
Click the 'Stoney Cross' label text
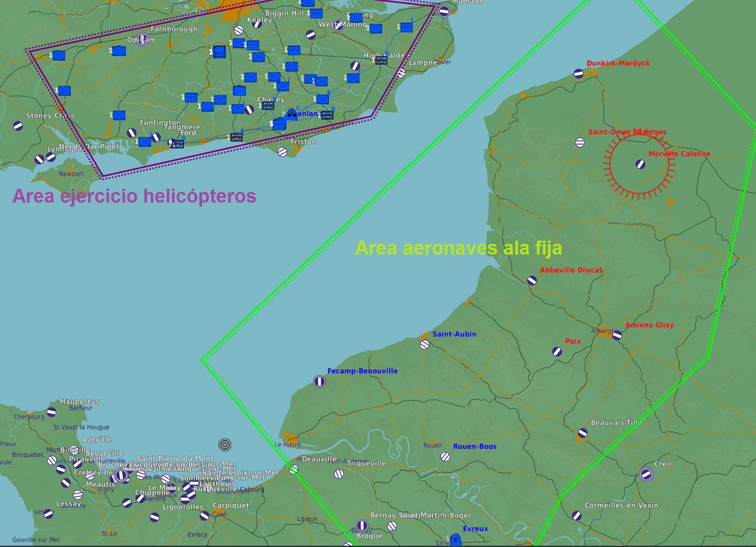point(50,116)
